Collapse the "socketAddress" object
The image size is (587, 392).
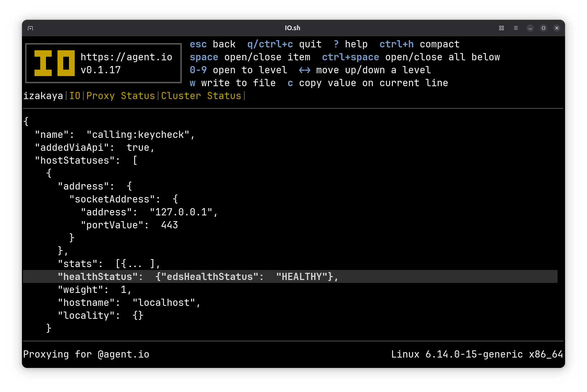click(x=124, y=199)
